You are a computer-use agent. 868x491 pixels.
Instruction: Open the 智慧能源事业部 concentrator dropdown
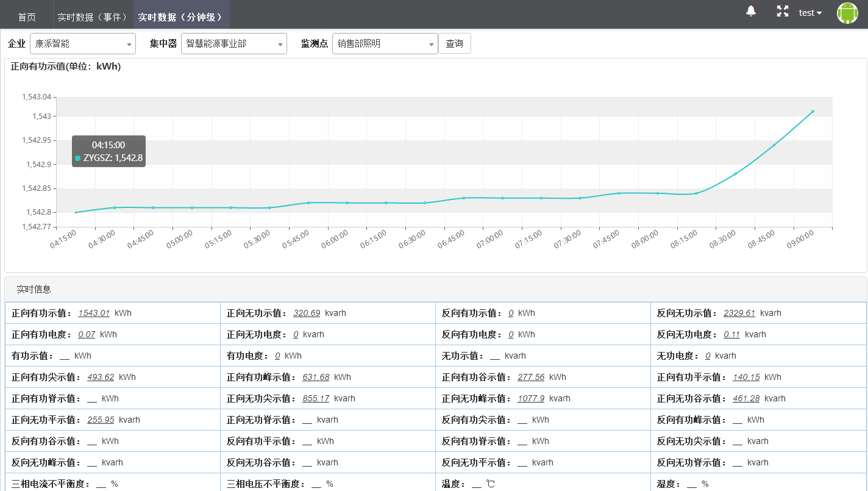click(x=233, y=44)
